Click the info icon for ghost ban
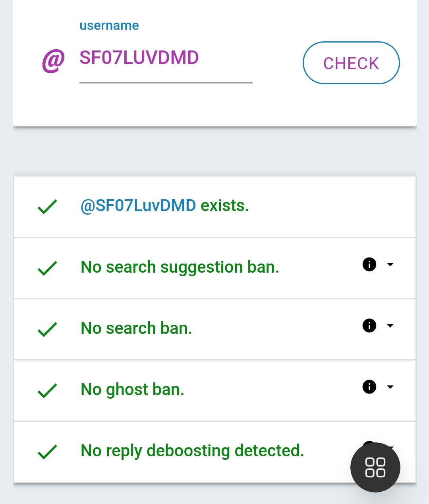The image size is (429, 504). point(369,387)
